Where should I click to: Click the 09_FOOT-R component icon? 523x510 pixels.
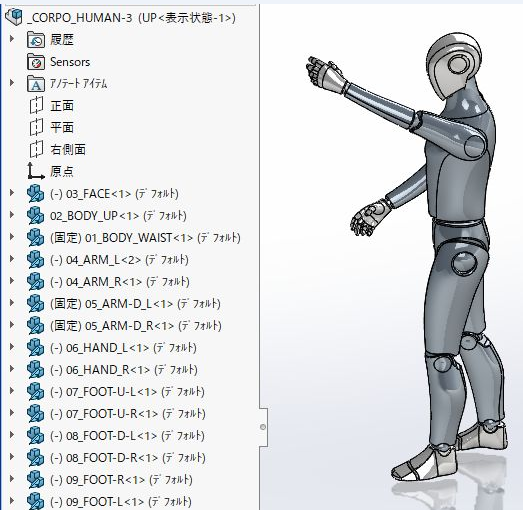click(x=35, y=480)
